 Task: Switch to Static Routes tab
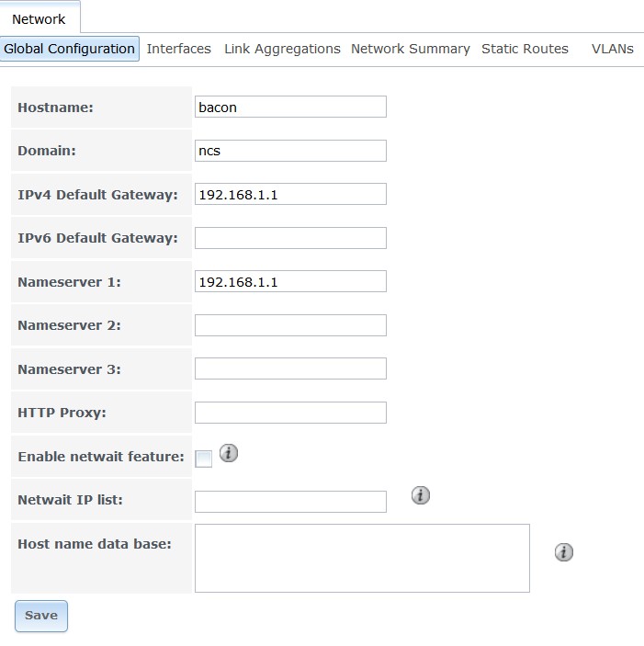pyautogui.click(x=525, y=49)
